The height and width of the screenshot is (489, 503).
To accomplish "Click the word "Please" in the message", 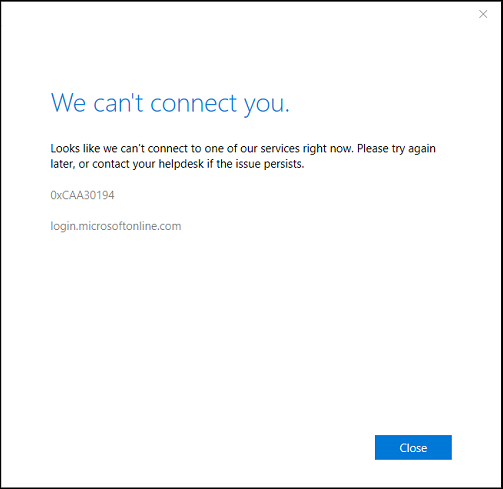I will [373, 148].
